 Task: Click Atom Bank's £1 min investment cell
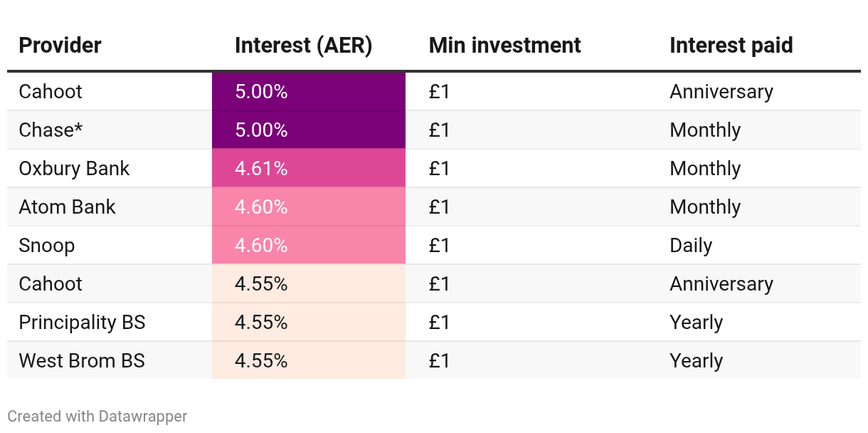[439, 207]
